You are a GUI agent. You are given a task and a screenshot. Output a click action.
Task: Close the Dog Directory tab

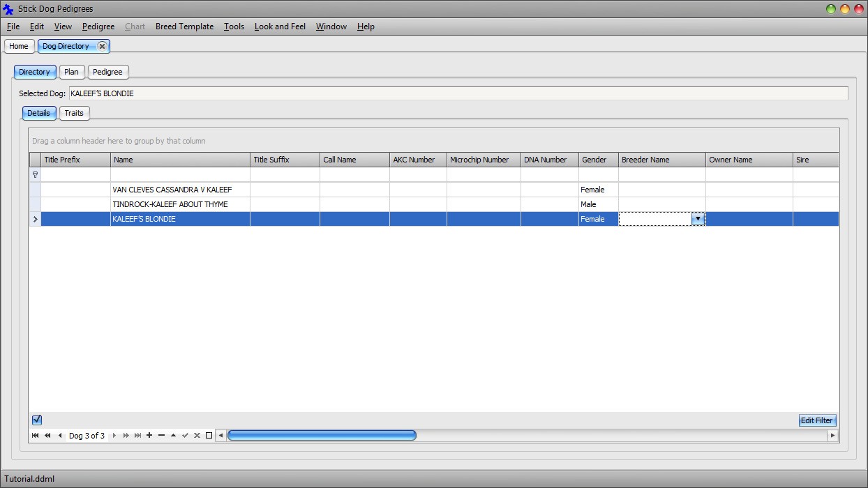pyautogui.click(x=103, y=46)
